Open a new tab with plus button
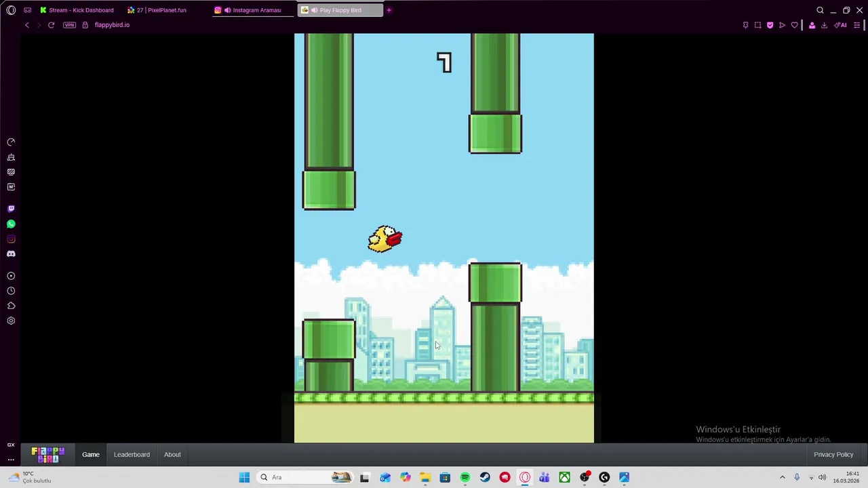The image size is (868, 488). (389, 10)
